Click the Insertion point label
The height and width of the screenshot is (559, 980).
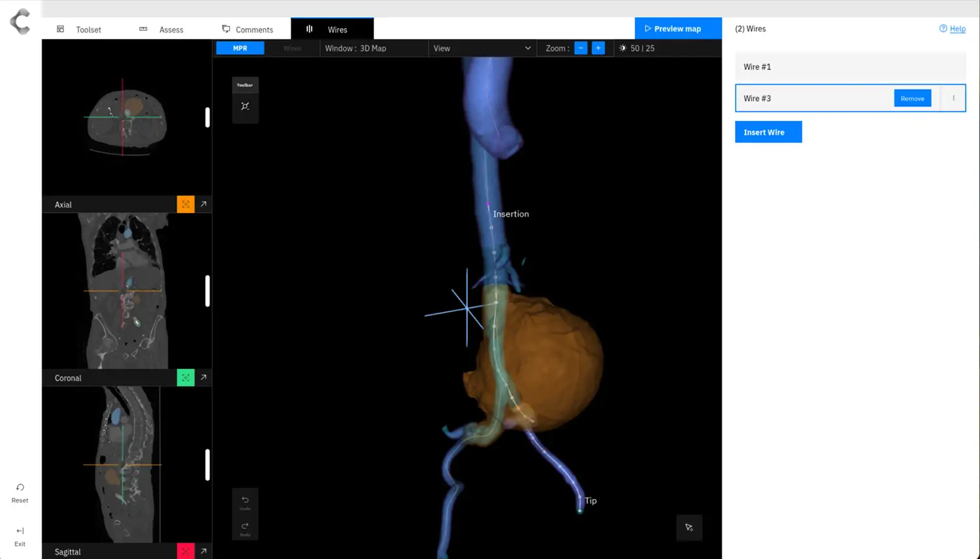[x=511, y=214]
